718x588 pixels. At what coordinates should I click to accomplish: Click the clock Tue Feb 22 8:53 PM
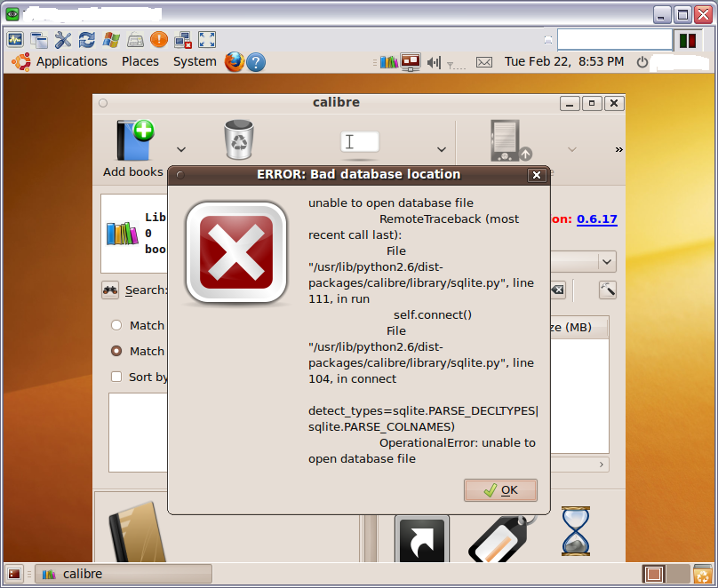click(x=564, y=61)
